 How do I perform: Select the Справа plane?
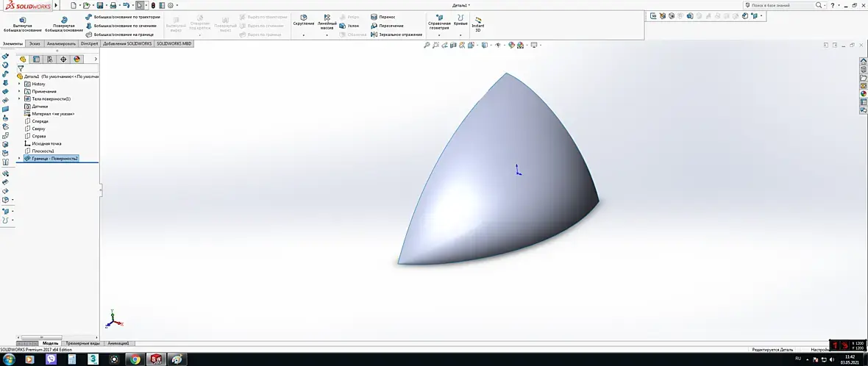click(x=35, y=136)
